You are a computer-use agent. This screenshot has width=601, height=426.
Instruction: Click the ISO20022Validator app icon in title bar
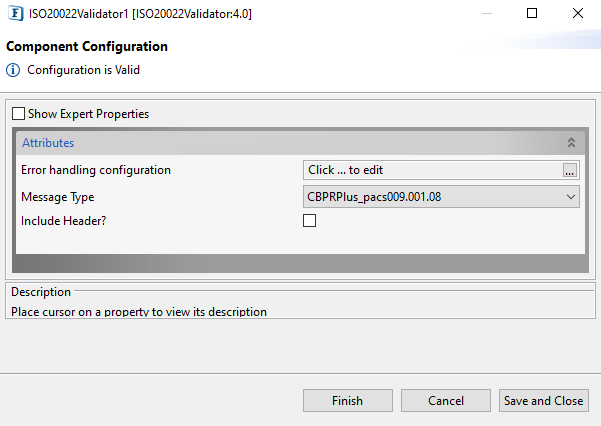coord(15,14)
